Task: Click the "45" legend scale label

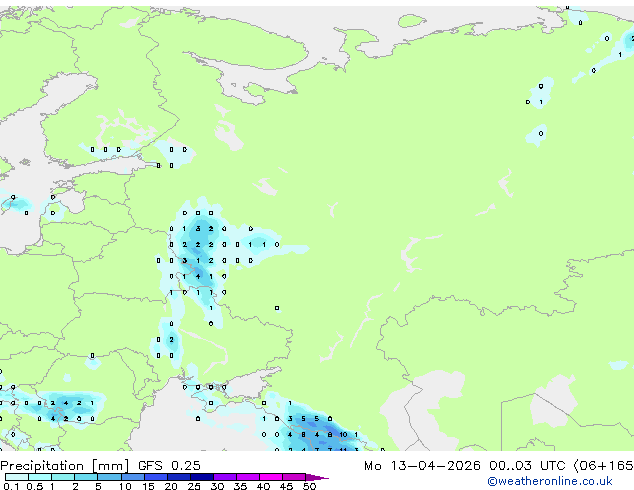Action: (x=286, y=486)
